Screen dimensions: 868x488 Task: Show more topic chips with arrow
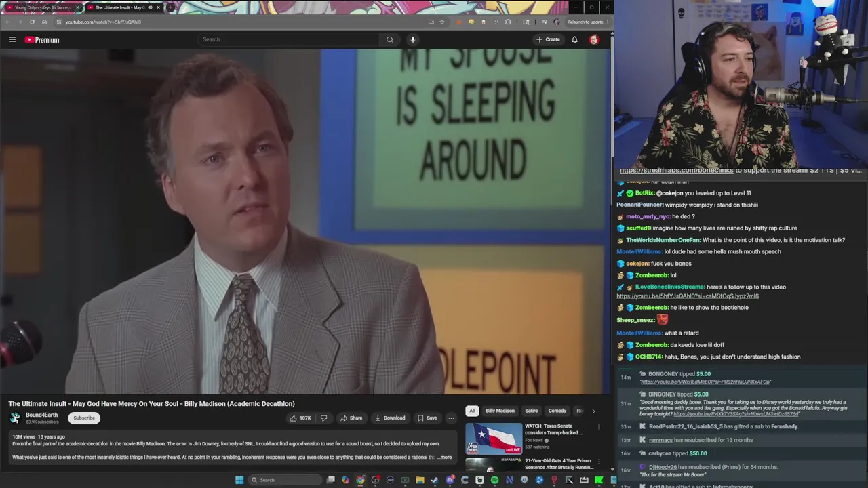click(x=593, y=411)
